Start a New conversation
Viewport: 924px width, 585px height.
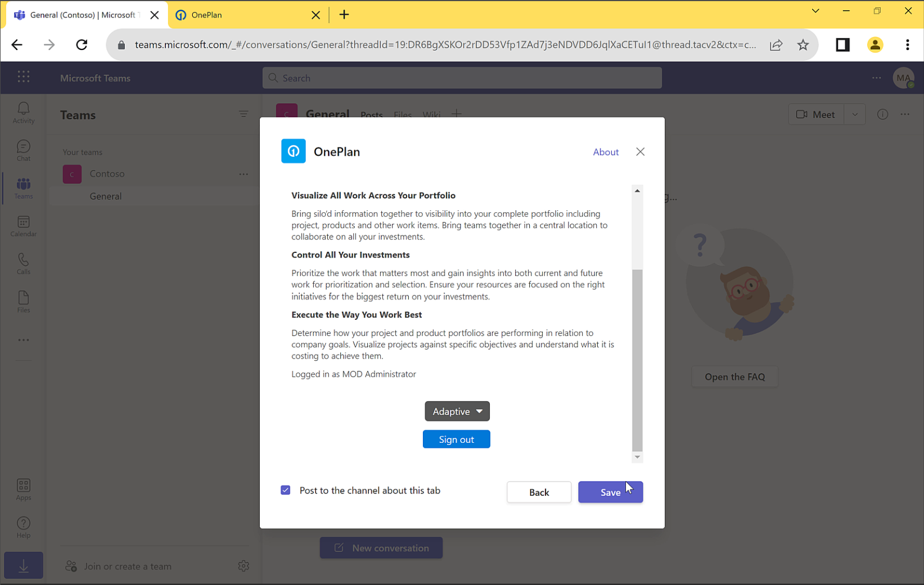pos(381,547)
